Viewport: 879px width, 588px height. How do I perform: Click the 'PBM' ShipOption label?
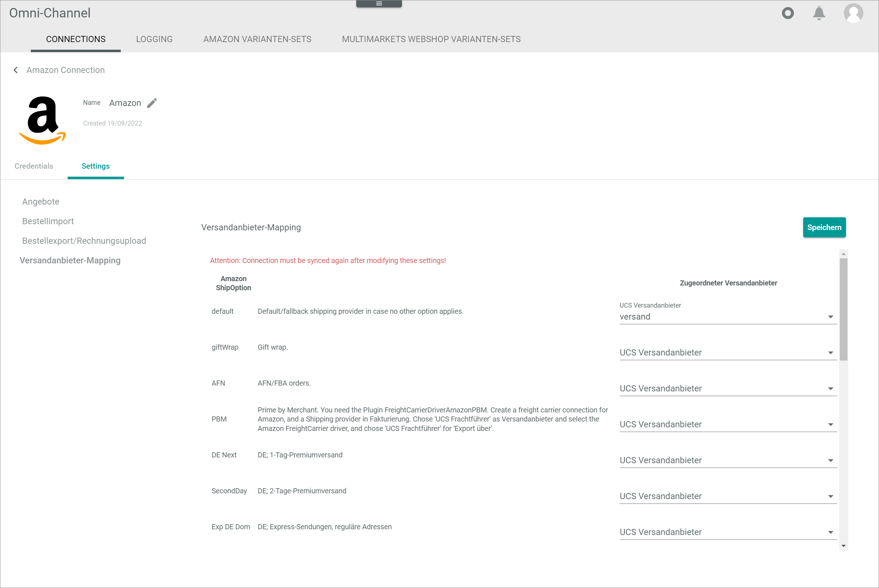point(219,419)
